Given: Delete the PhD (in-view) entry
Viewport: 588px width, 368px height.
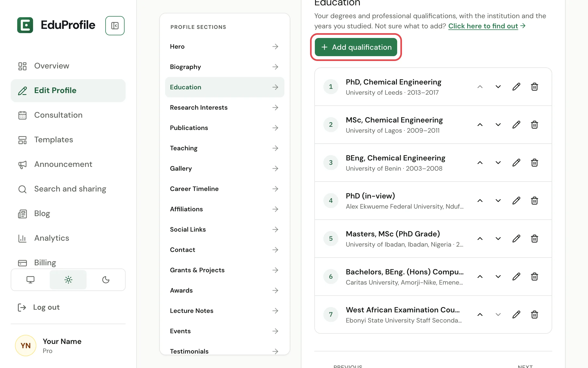Looking at the screenshot, I should coord(535,201).
